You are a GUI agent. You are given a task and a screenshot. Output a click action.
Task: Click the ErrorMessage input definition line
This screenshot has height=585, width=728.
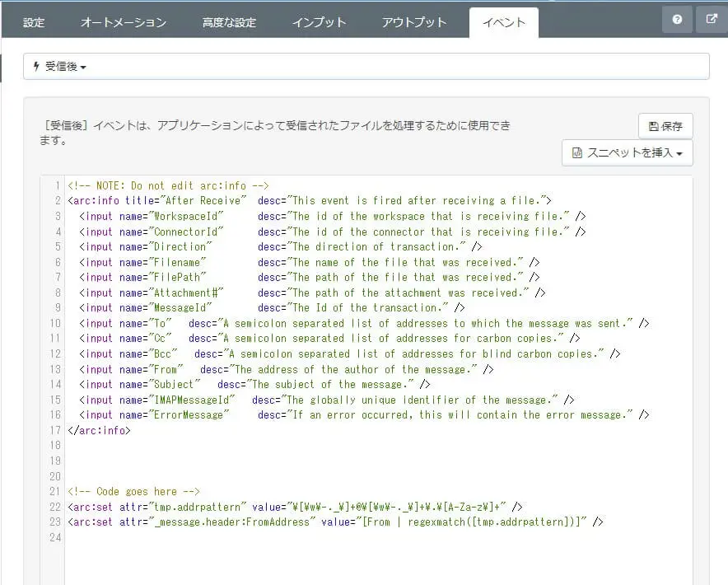tap(364, 415)
